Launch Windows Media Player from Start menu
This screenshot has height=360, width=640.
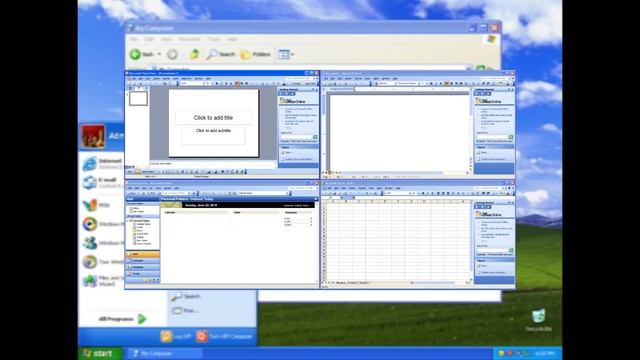102,224
